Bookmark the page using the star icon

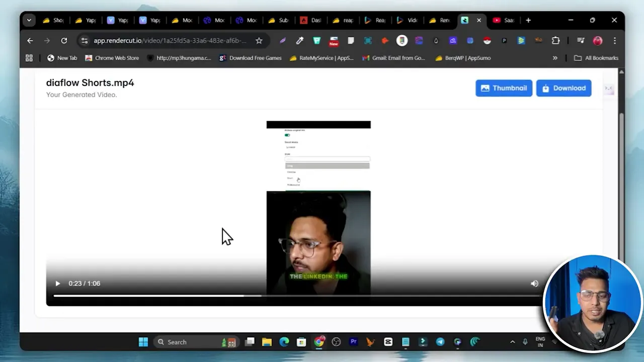pyautogui.click(x=259, y=41)
